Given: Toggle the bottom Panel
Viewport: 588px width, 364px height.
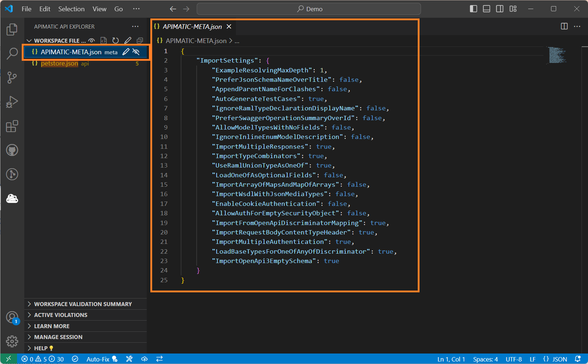Looking at the screenshot, I should pyautogui.click(x=487, y=9).
